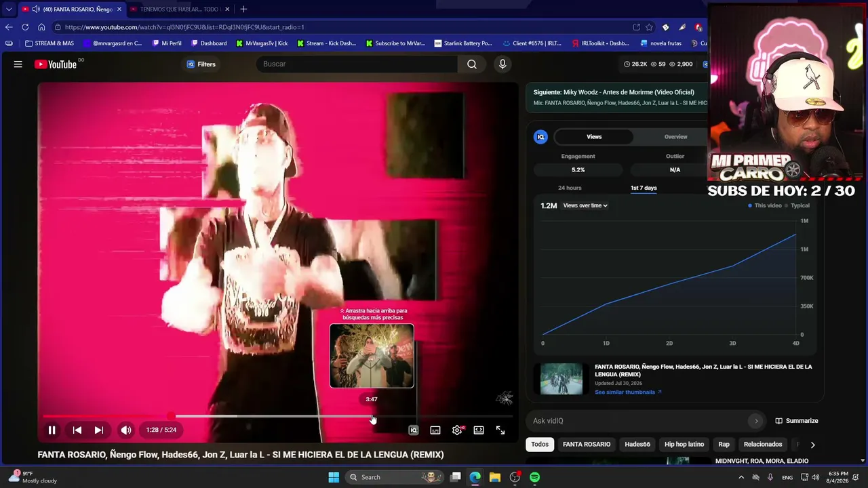Viewport: 868px width, 488px height.
Task: Go back in the browser
Action: coord(9,27)
